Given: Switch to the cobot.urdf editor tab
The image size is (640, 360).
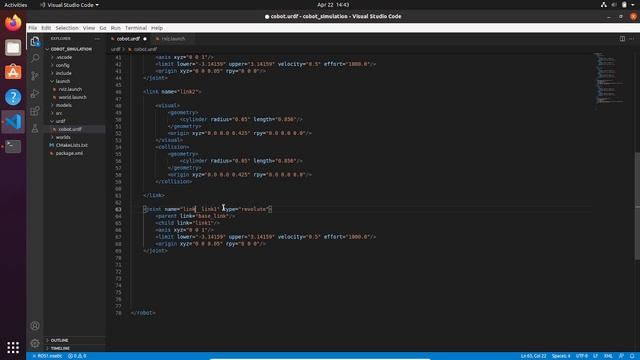Looking at the screenshot, I should [x=128, y=39].
